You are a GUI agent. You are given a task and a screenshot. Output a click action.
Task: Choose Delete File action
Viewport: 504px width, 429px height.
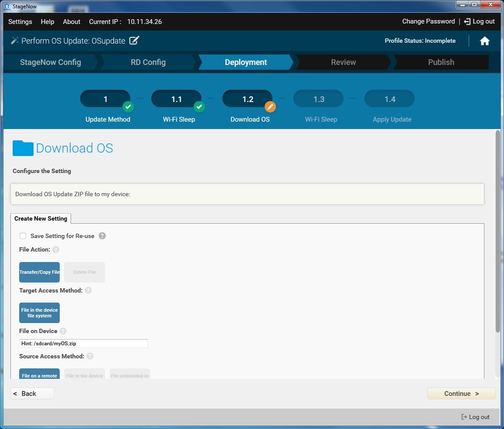(85, 272)
